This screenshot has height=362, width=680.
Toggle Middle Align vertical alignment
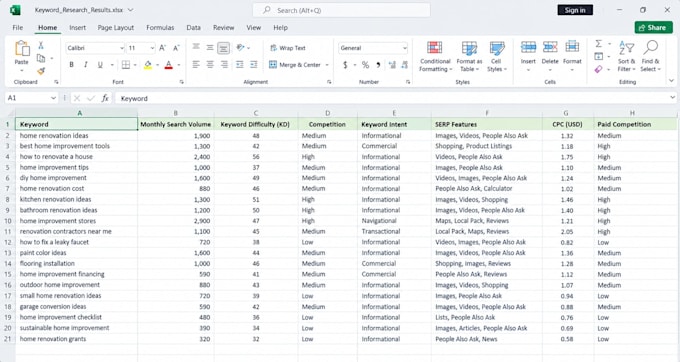pyautogui.click(x=210, y=47)
